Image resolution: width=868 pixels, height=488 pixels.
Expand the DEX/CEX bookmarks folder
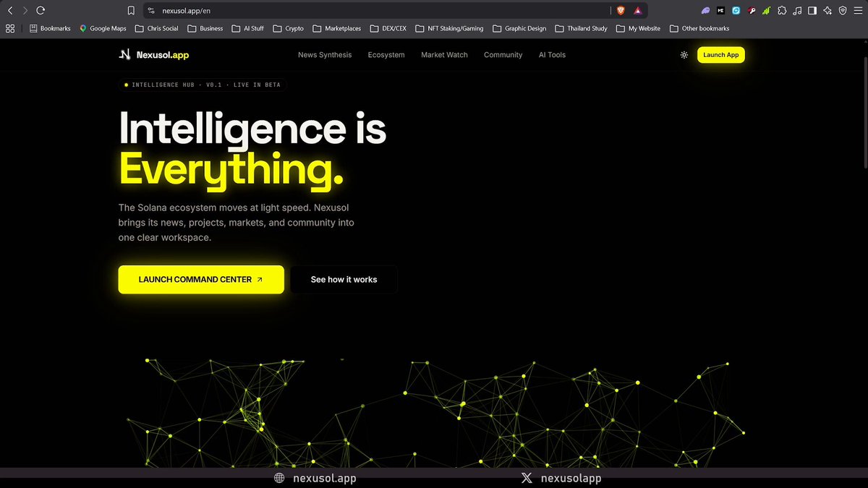click(388, 29)
